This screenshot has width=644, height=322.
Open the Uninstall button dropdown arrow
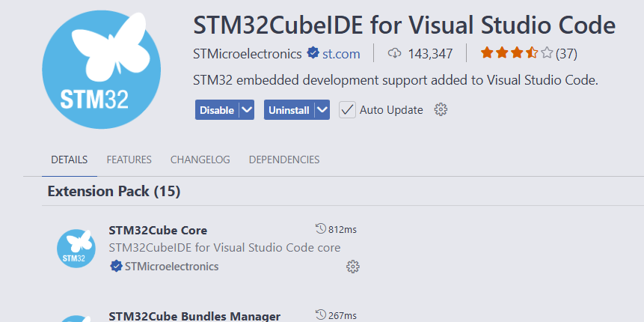click(322, 110)
